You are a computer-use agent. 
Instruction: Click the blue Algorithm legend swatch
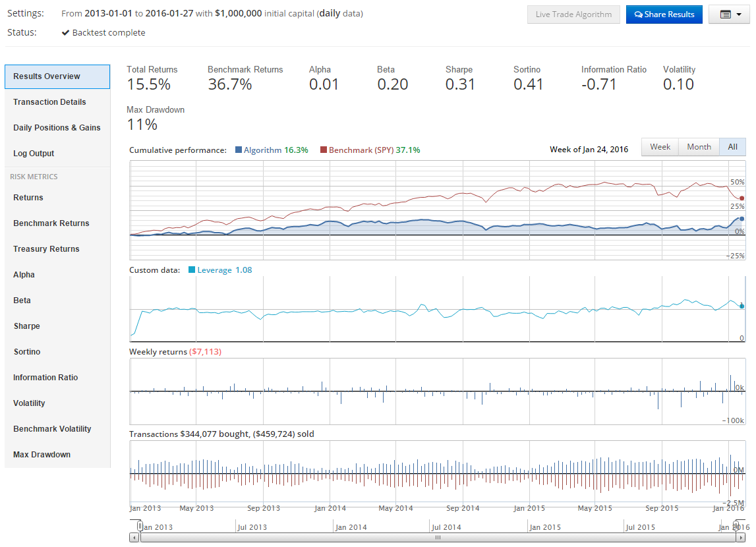(239, 150)
